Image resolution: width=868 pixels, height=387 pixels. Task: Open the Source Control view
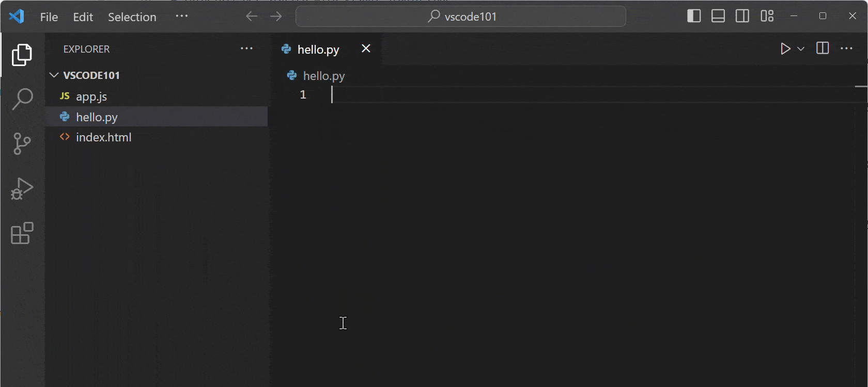click(x=22, y=143)
